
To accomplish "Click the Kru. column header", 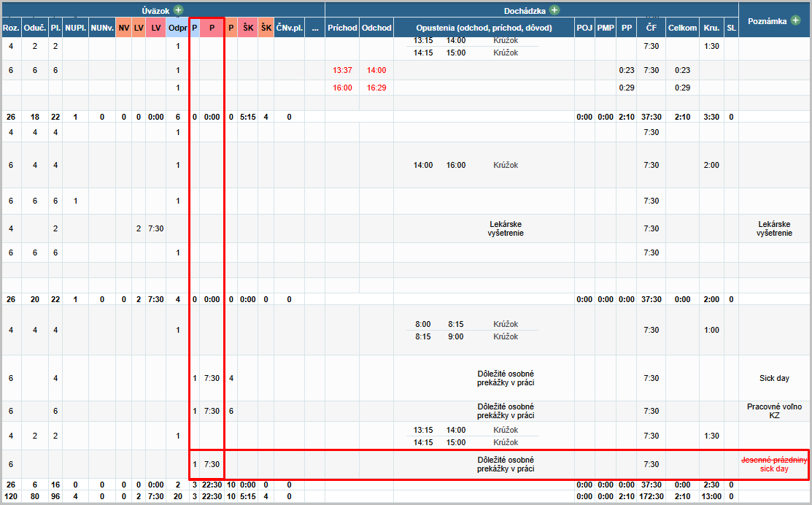I will [x=711, y=28].
